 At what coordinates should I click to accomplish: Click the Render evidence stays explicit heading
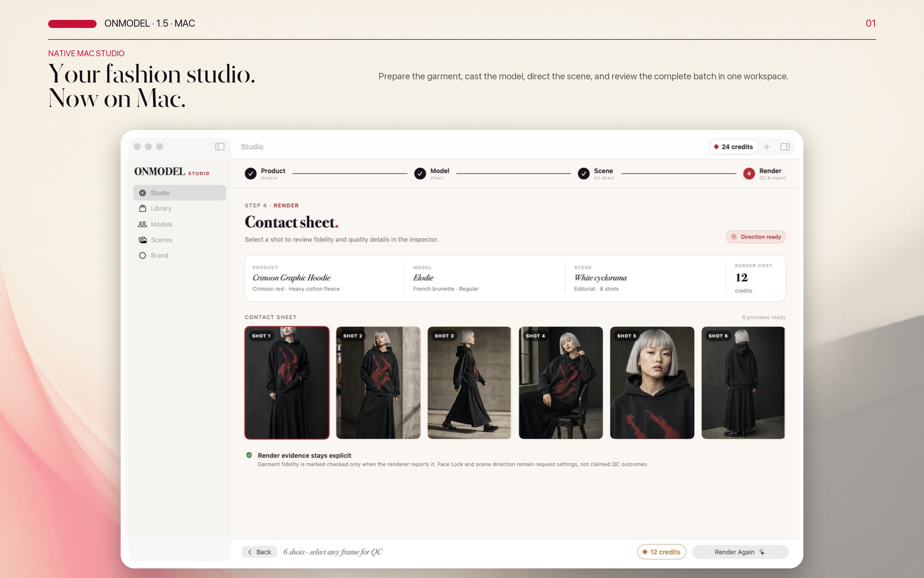[x=304, y=455]
